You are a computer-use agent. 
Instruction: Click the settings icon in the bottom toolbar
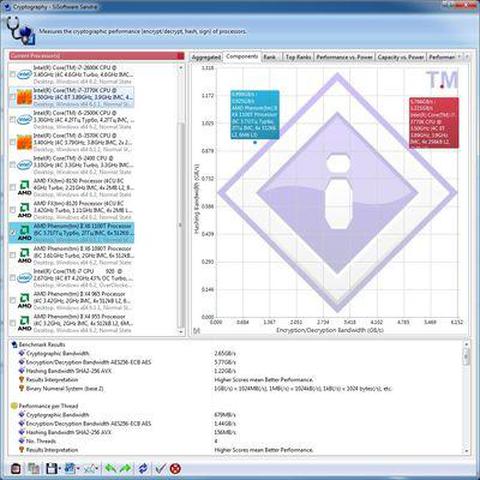tap(16, 469)
